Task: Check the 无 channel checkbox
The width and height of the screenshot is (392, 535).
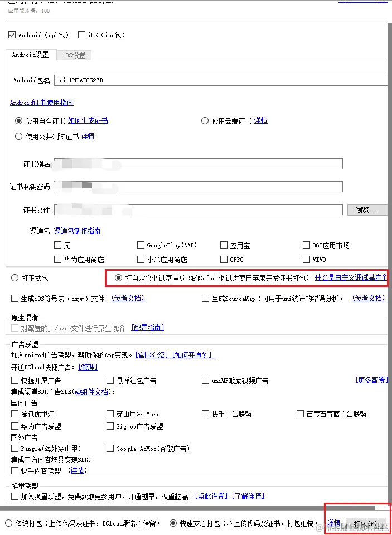Action: tap(57, 245)
